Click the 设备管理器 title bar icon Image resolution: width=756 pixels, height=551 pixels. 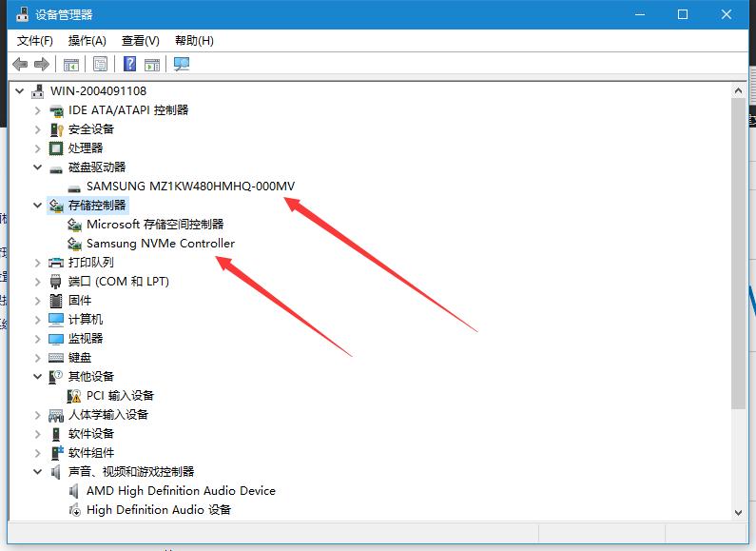(x=22, y=14)
